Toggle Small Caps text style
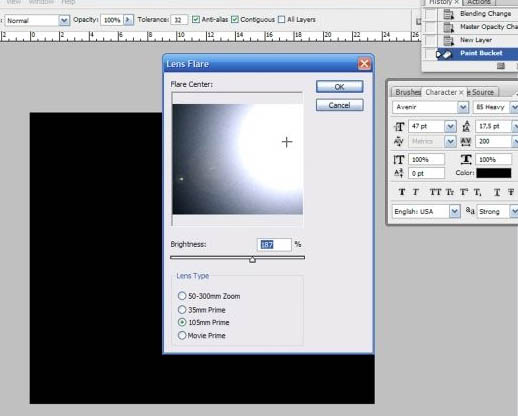The image size is (518, 416). [450, 192]
